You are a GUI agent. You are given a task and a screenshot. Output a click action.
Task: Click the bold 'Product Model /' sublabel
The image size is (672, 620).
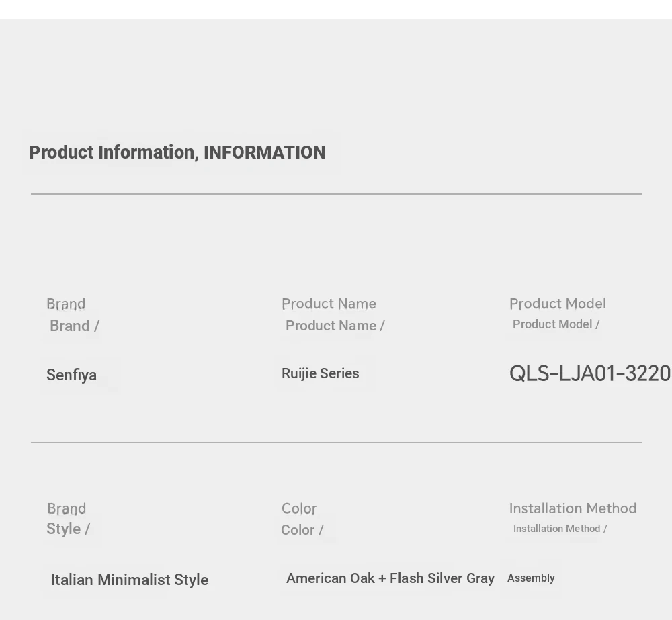[x=556, y=324]
